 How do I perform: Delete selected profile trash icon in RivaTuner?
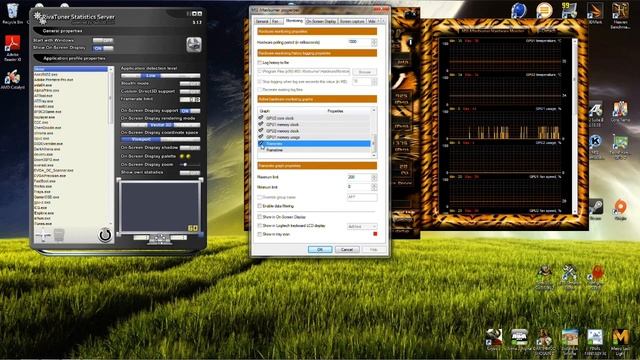point(59,235)
